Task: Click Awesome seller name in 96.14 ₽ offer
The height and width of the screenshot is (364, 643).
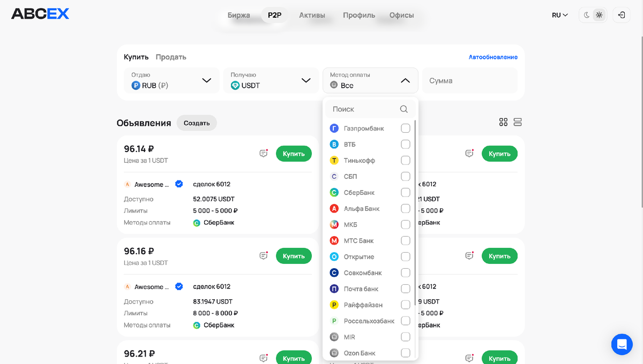Action: pos(152,184)
